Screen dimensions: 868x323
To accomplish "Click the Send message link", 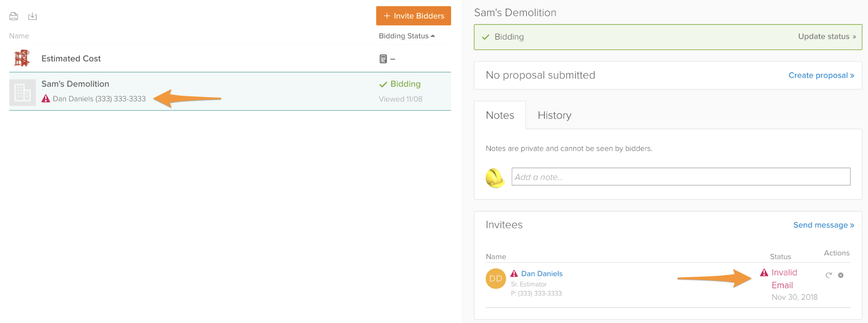I will tap(823, 225).
